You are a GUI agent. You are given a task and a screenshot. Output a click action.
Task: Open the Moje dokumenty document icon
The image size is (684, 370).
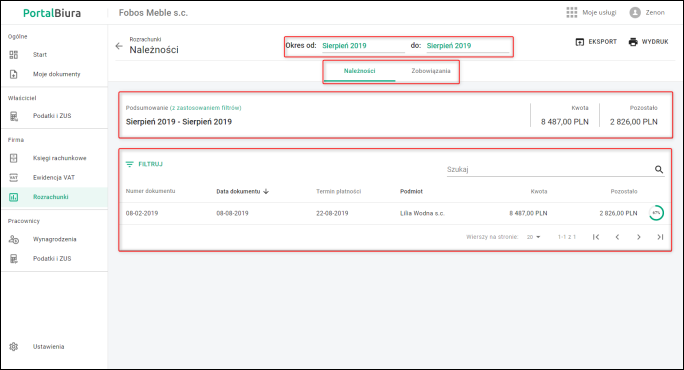click(x=14, y=74)
